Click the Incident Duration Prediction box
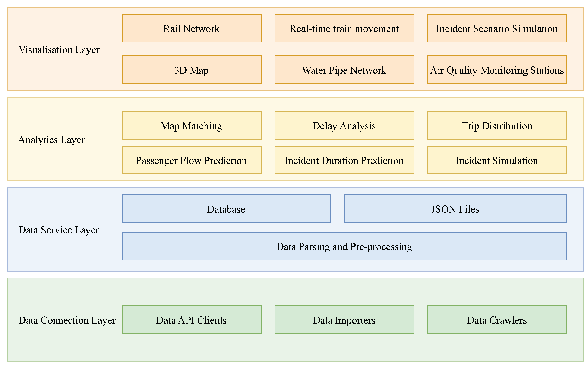 point(344,160)
